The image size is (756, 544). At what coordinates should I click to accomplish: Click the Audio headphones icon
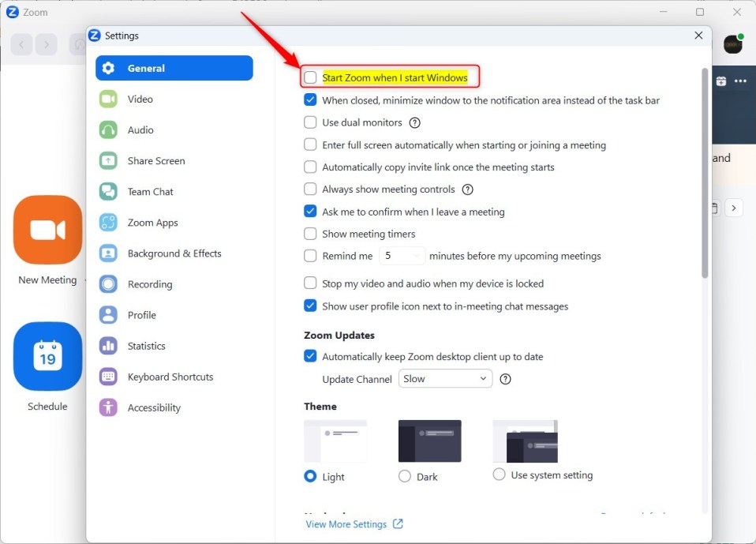(x=108, y=130)
